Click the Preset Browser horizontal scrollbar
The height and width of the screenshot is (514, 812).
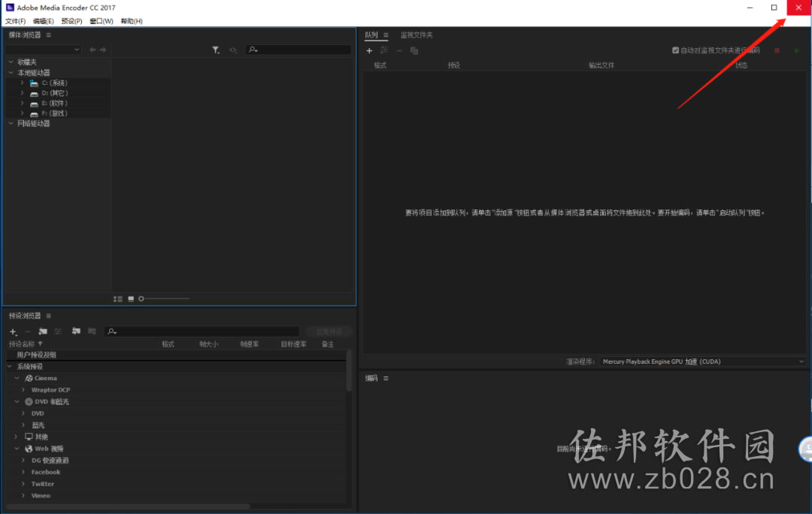[129, 506]
